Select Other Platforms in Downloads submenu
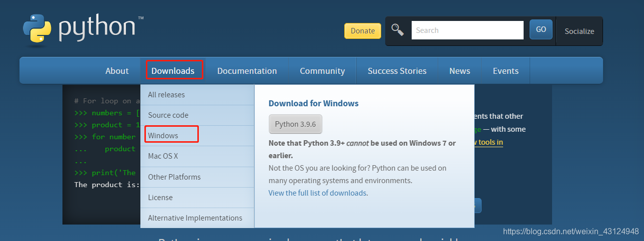 click(x=197, y=177)
